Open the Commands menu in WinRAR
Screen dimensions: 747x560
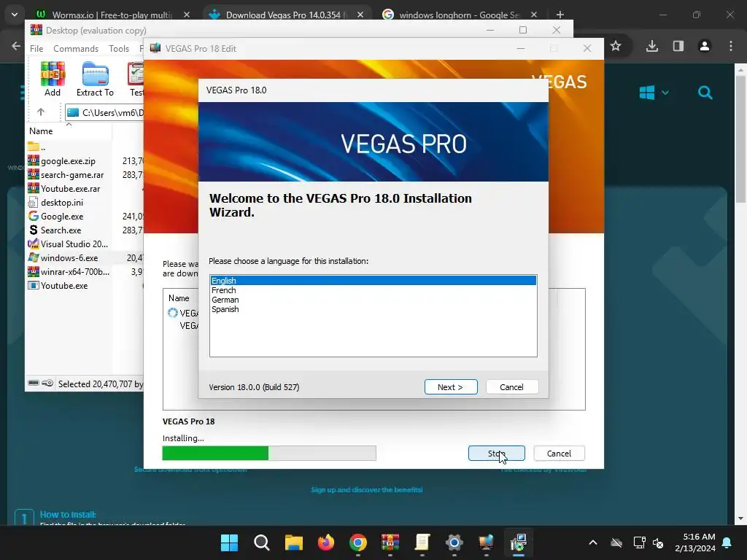click(76, 49)
